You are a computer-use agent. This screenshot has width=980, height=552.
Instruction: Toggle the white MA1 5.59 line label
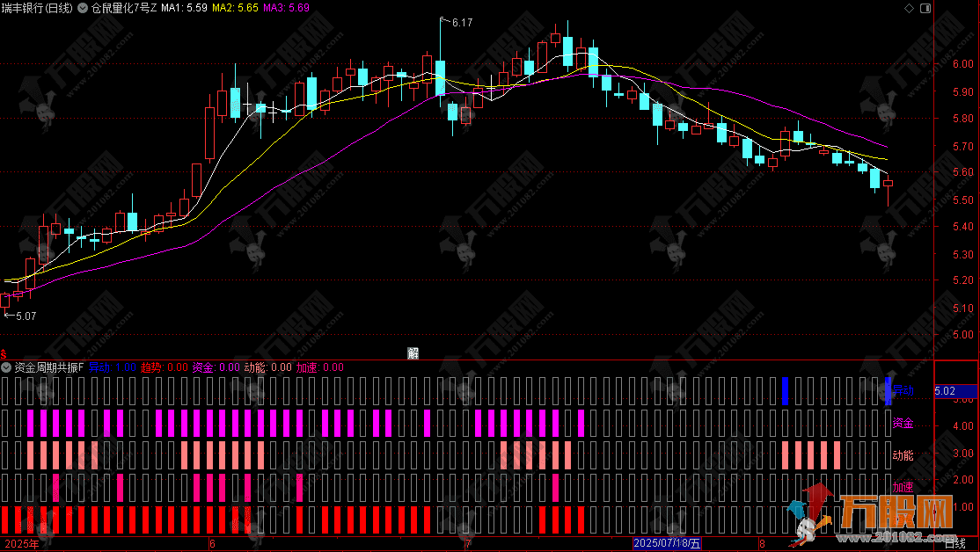(184, 8)
